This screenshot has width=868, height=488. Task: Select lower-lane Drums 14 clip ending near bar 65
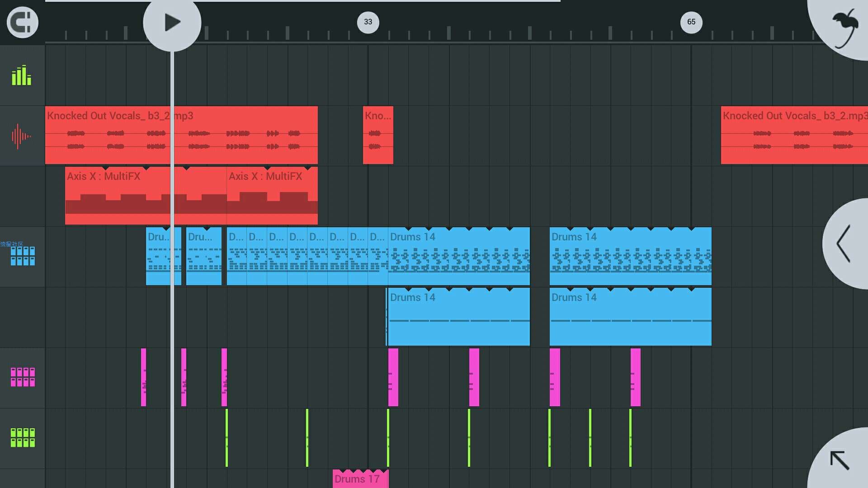(631, 317)
